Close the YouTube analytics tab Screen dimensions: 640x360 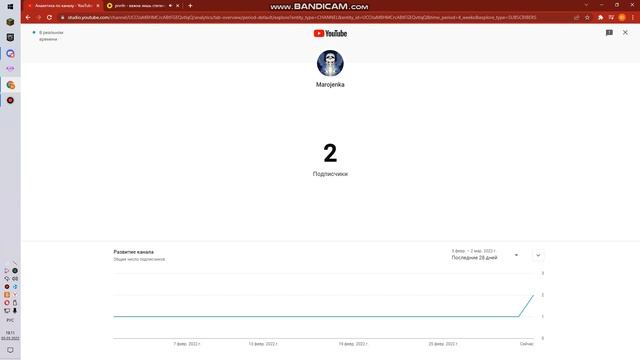pyautogui.click(x=98, y=6)
